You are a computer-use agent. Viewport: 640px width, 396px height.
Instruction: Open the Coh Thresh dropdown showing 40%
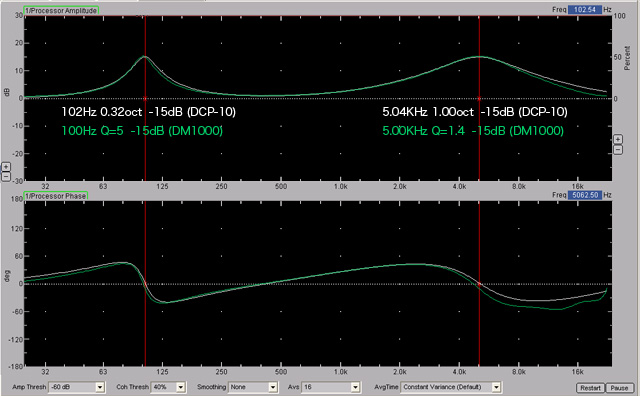(168, 387)
